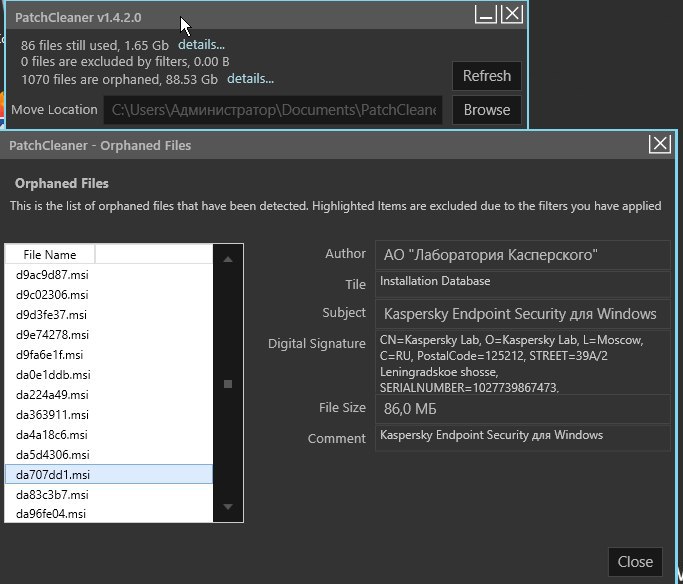This screenshot has width=683, height=584.
Task: Click the empty second column header
Action: pos(154,254)
